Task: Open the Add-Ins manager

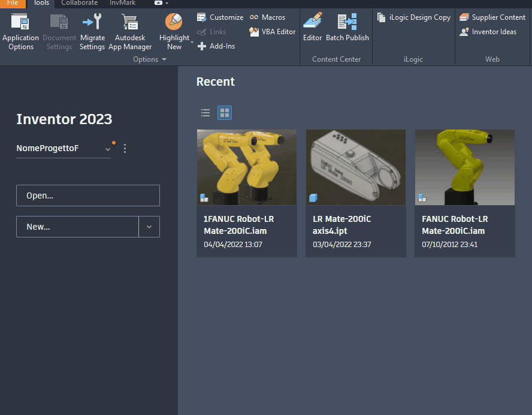Action: pyautogui.click(x=216, y=46)
